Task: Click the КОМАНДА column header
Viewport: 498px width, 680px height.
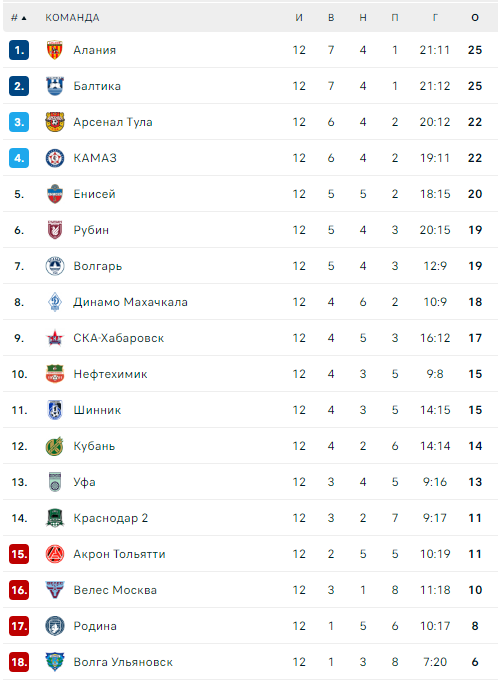Action: (72, 17)
